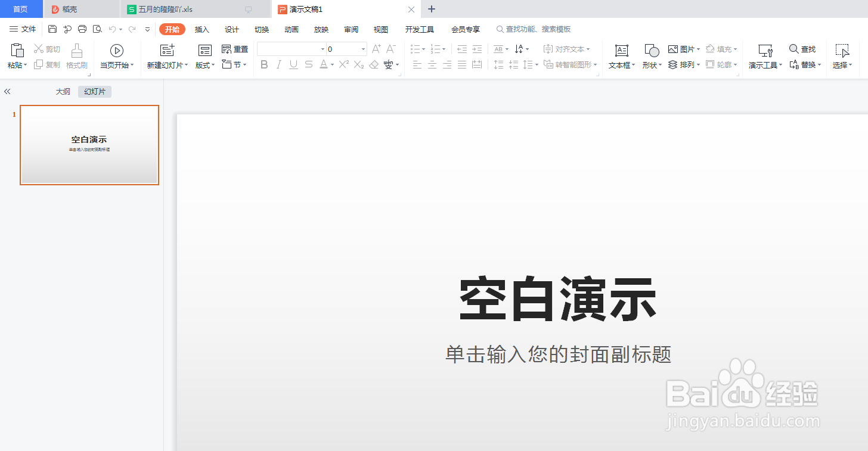Image resolution: width=868 pixels, height=451 pixels.
Task: Switch to the 插入 ribbon tab
Action: 202,29
